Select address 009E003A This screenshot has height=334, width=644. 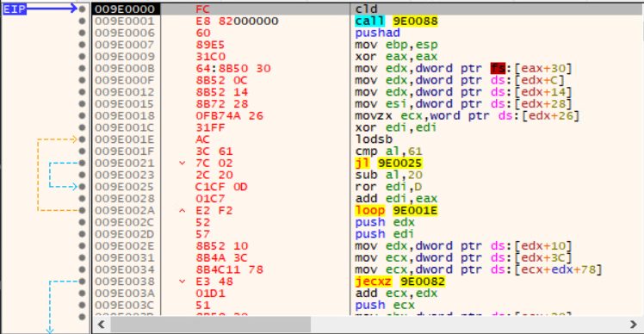125,294
